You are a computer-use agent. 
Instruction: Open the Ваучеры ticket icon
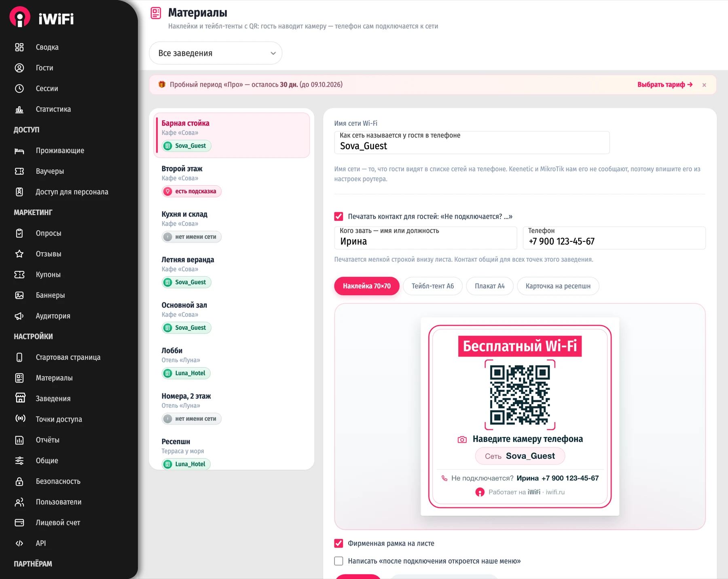pyautogui.click(x=19, y=171)
